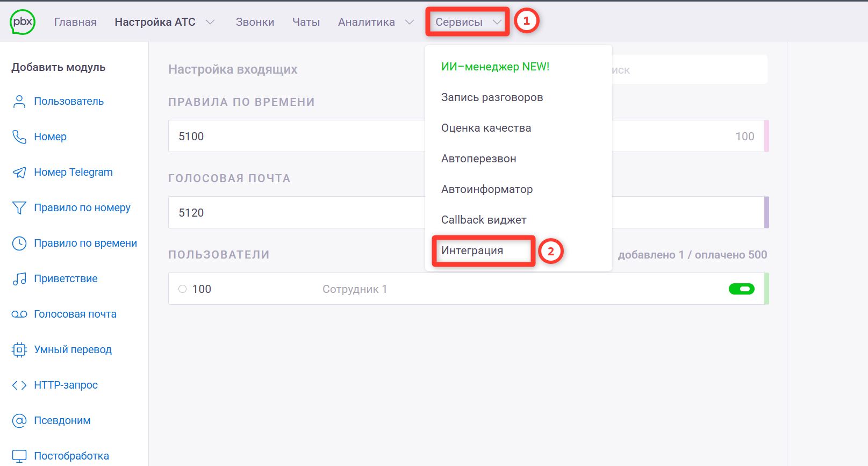Click the code brackets icon for HTTP-запрос
868x466 pixels.
pos(19,385)
